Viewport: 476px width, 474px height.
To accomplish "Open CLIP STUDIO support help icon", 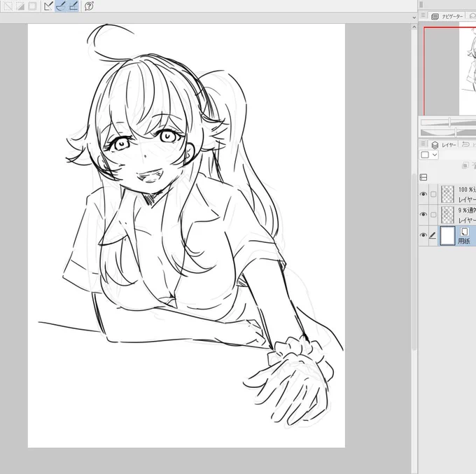I will 89,6.
